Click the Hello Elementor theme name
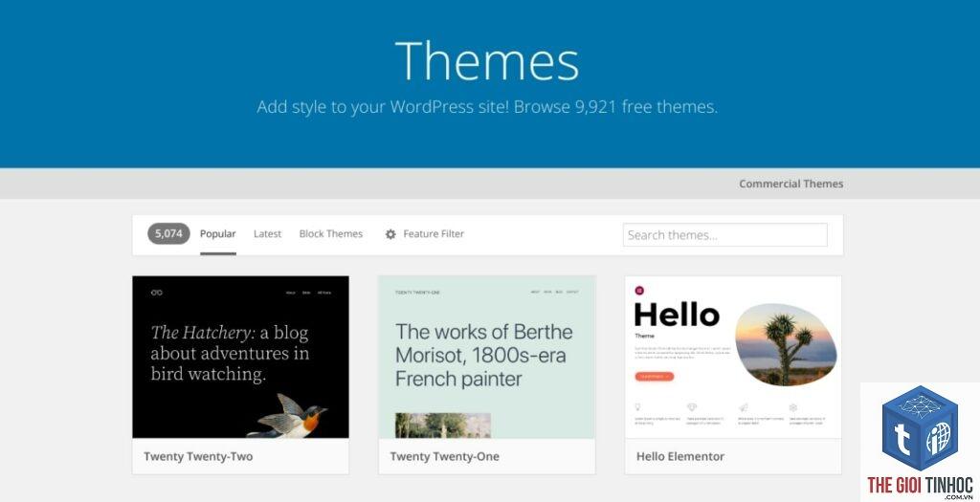Viewport: 980px width, 502px height. [680, 456]
